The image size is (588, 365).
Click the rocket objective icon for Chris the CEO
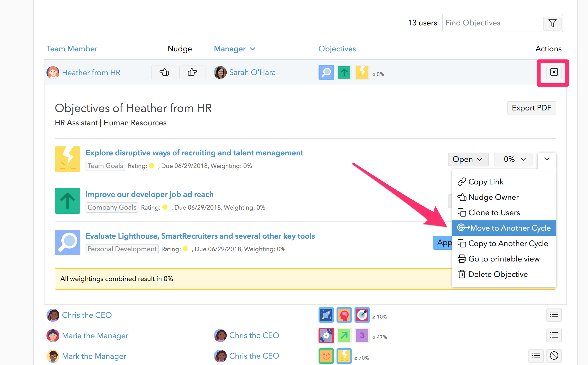(326, 315)
